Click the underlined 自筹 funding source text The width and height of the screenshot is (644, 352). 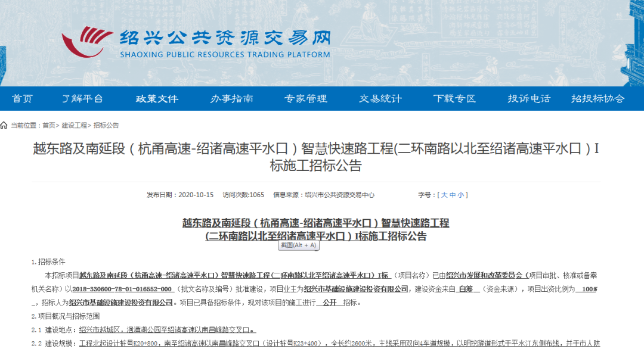(x=466, y=289)
